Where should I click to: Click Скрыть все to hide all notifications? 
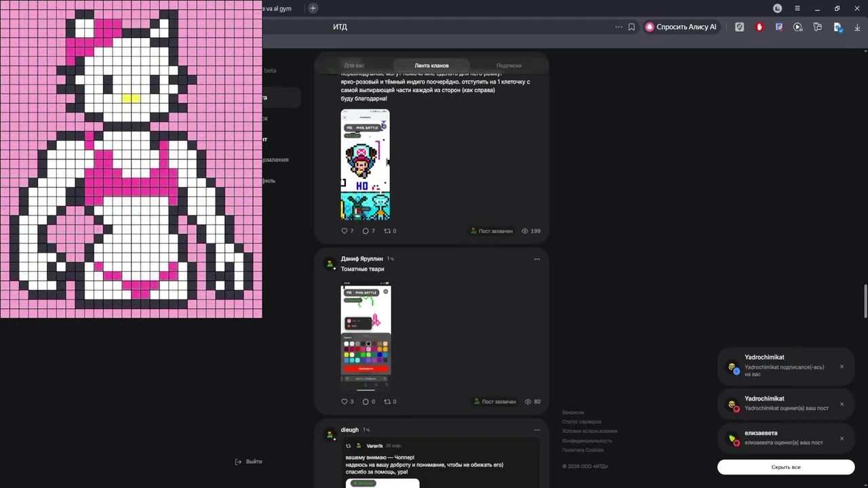(786, 467)
